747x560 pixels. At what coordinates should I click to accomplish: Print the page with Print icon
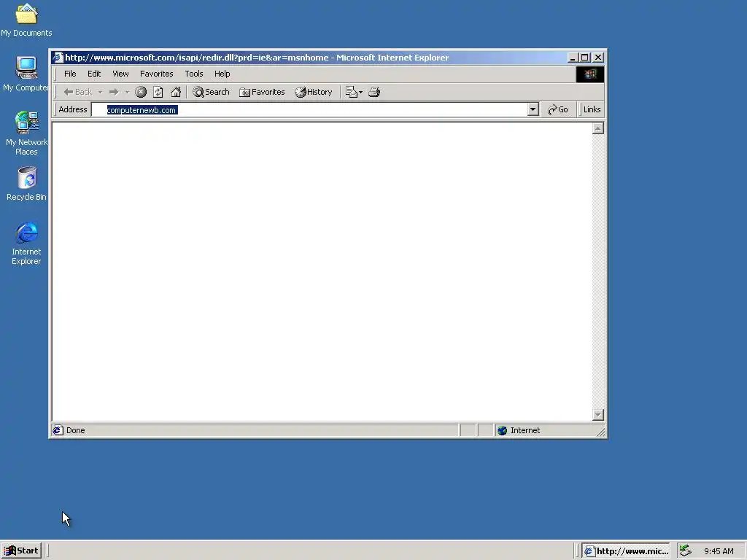374,92
